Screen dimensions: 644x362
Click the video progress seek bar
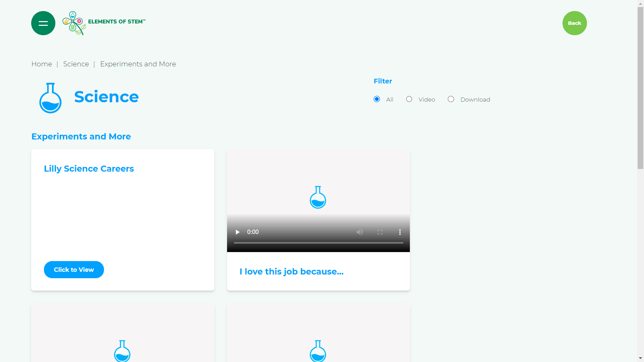point(318,243)
